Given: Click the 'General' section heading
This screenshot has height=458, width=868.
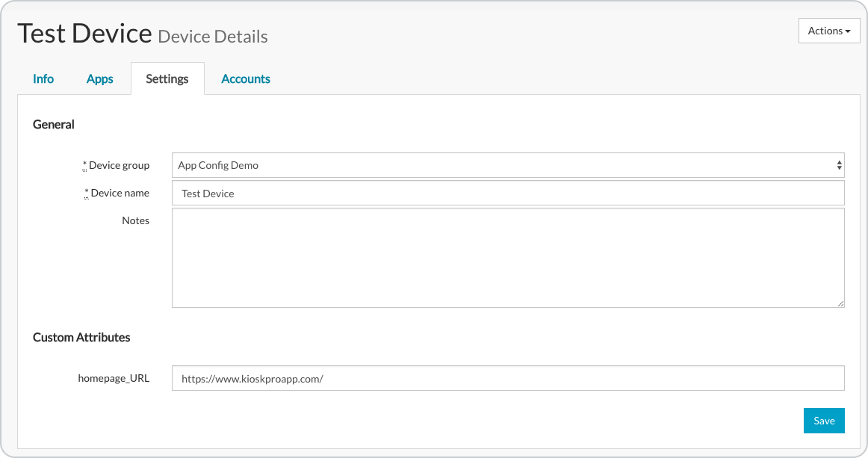Looking at the screenshot, I should coord(53,124).
